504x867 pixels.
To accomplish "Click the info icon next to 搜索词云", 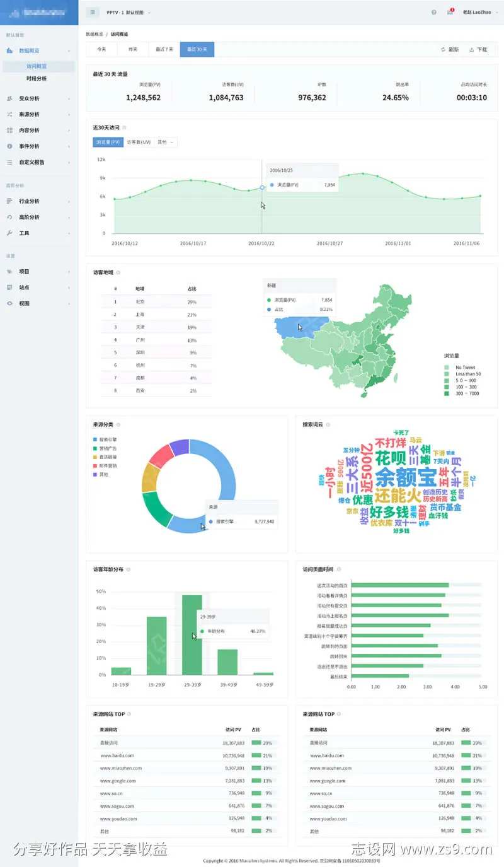I will point(328,424).
